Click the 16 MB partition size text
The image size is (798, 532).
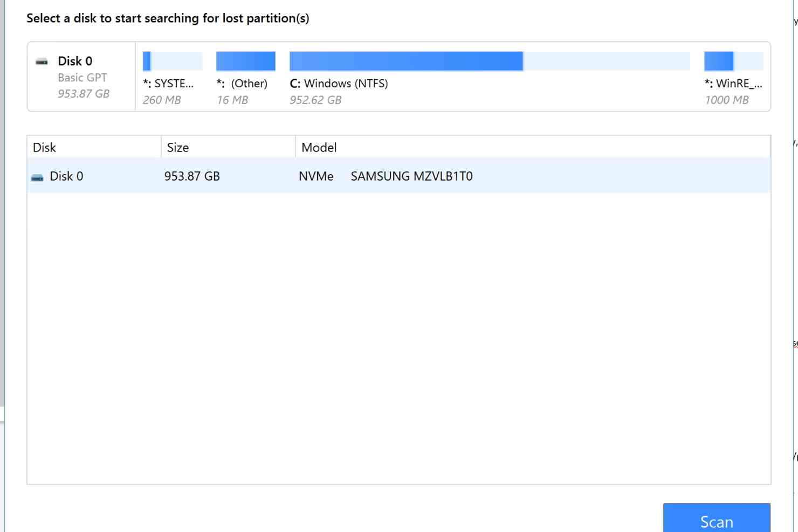[x=232, y=100]
